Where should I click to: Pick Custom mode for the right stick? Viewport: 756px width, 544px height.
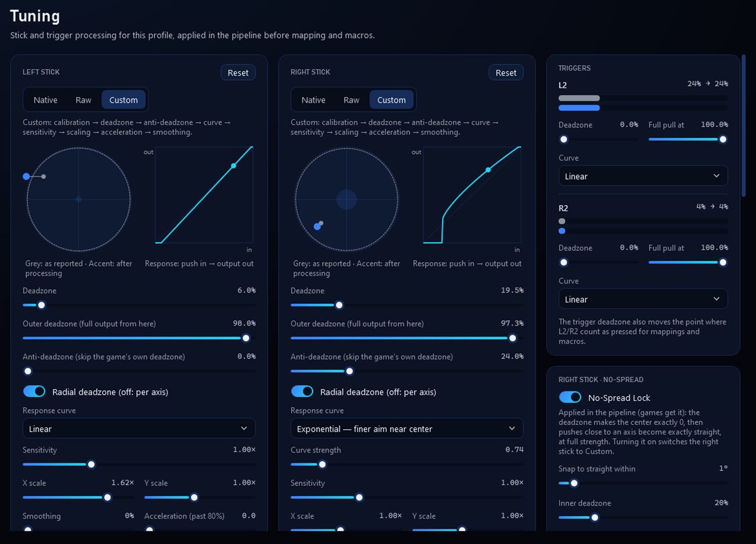click(x=392, y=100)
